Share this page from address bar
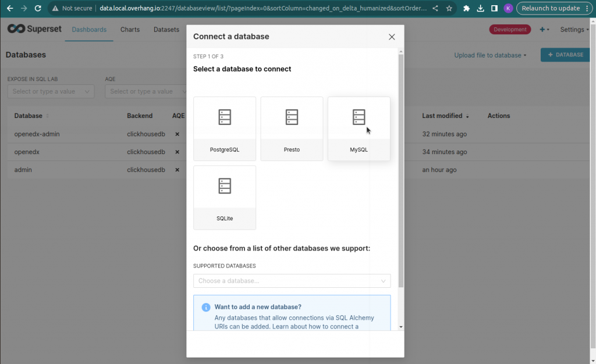This screenshot has width=596, height=364. (x=435, y=8)
